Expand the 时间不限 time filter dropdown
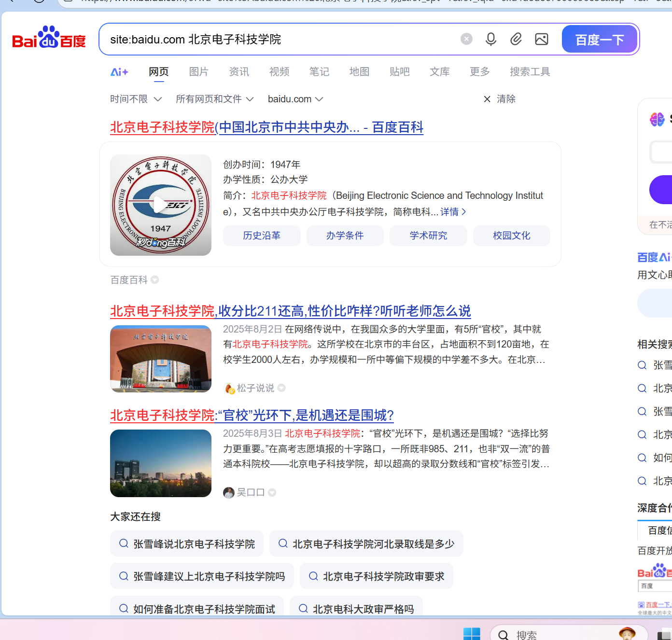 pos(136,99)
